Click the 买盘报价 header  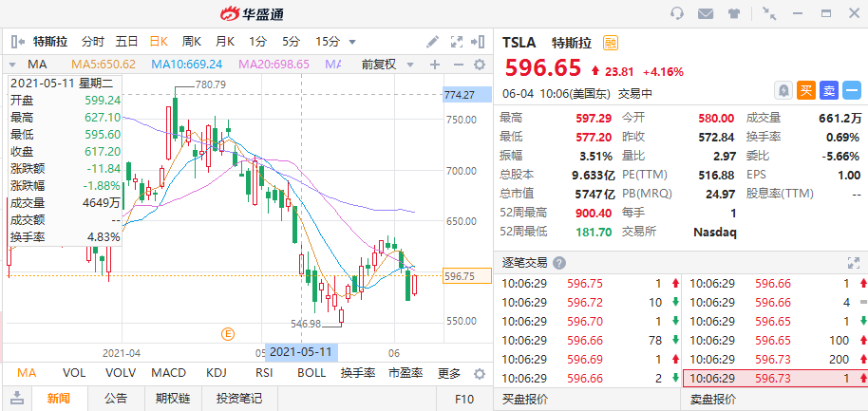point(525,399)
